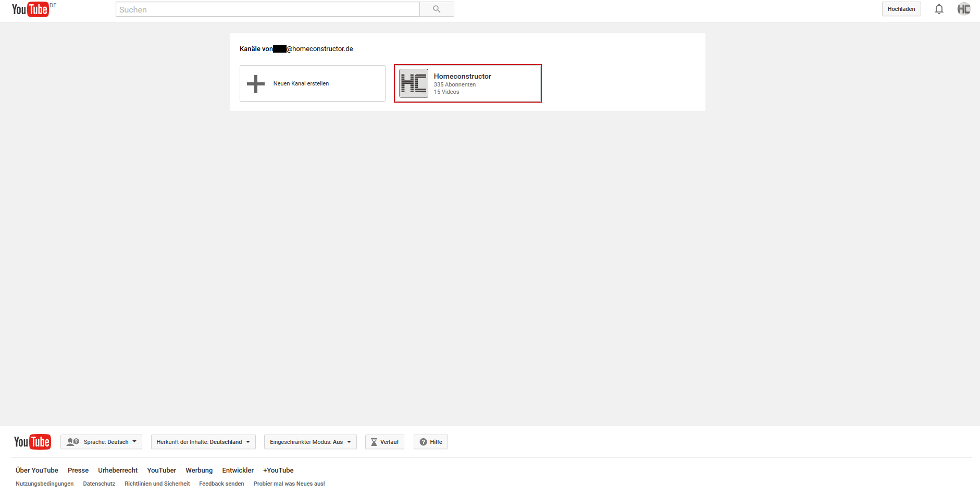Expand Herkunft der Inhalte: Deutschland dropdown

click(x=203, y=442)
